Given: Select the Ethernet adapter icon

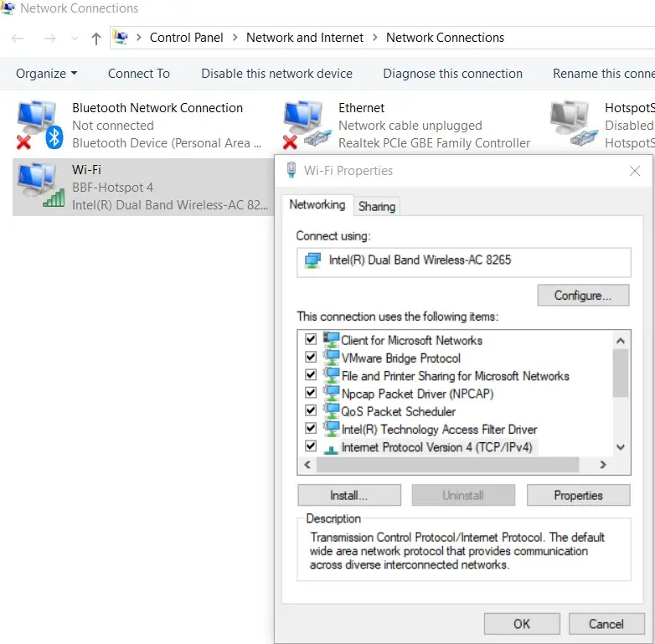Looking at the screenshot, I should pyautogui.click(x=307, y=125).
